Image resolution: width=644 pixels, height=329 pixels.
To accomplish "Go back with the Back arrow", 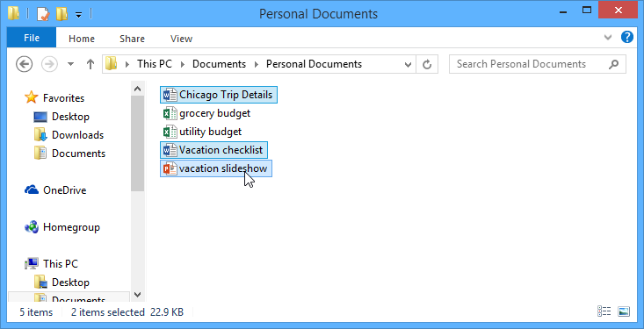I will [25, 64].
